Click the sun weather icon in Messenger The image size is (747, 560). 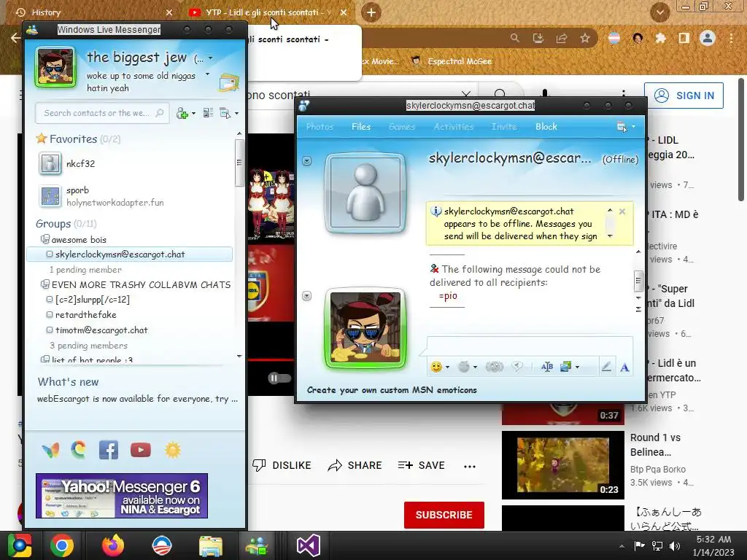[173, 450]
